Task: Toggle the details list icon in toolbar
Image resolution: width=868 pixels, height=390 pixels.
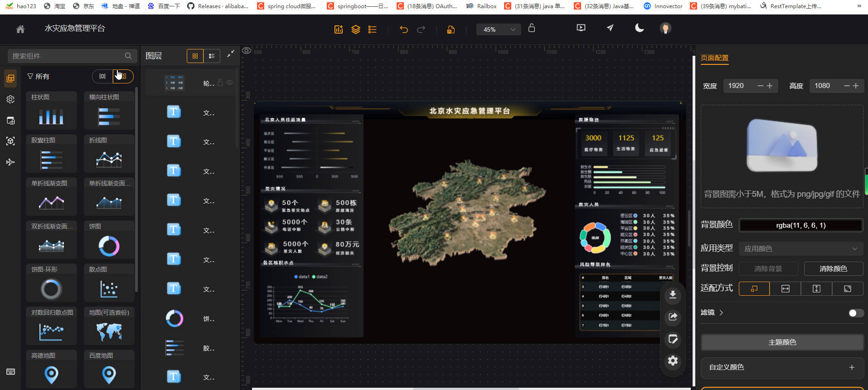Action: [x=373, y=29]
